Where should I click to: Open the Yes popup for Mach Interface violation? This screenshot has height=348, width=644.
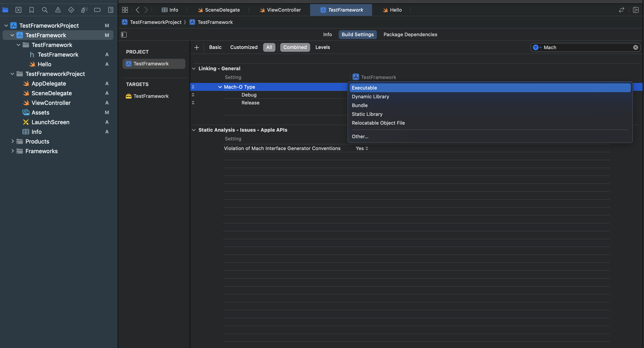(362, 148)
